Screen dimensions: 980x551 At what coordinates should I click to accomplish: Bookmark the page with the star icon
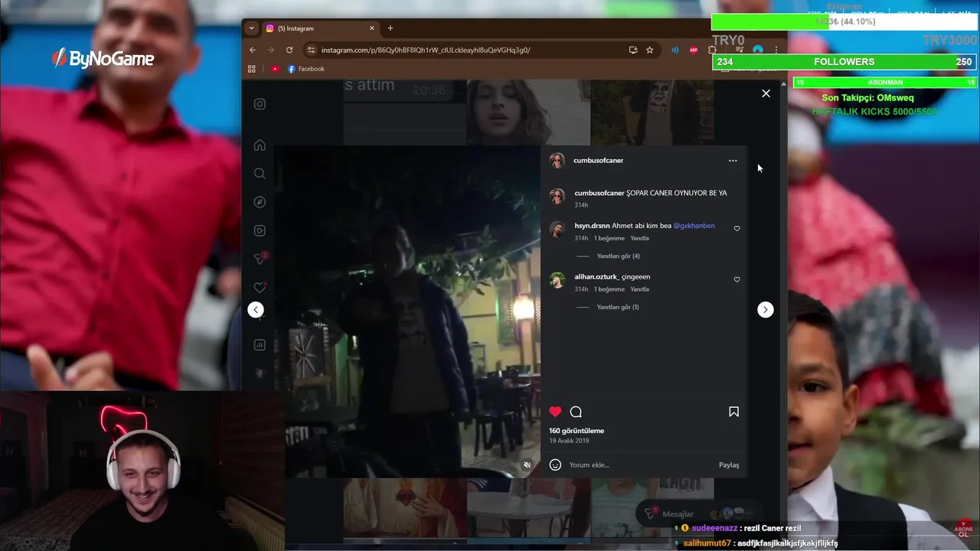[x=650, y=50]
